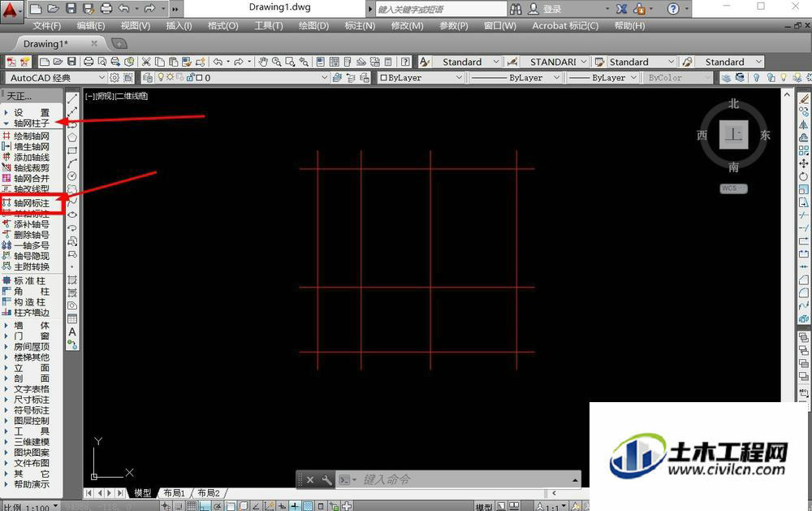Toggle Grid display in the status bar

(x=192, y=506)
